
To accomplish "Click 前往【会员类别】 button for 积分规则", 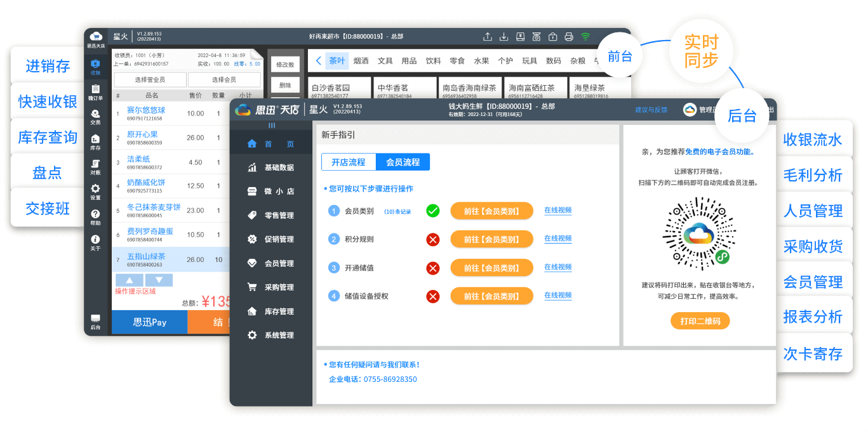I will tap(491, 239).
